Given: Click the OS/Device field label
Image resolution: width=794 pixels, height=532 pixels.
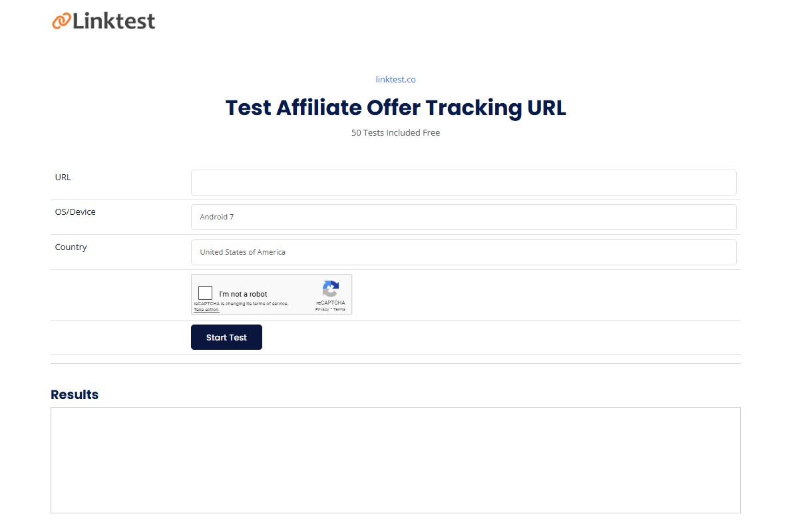Looking at the screenshot, I should 75,211.
